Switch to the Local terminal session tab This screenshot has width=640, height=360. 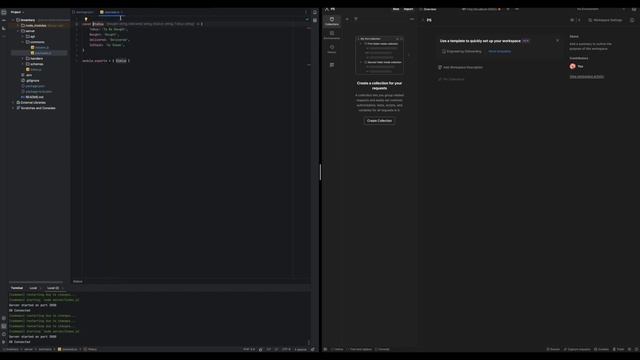point(33,288)
